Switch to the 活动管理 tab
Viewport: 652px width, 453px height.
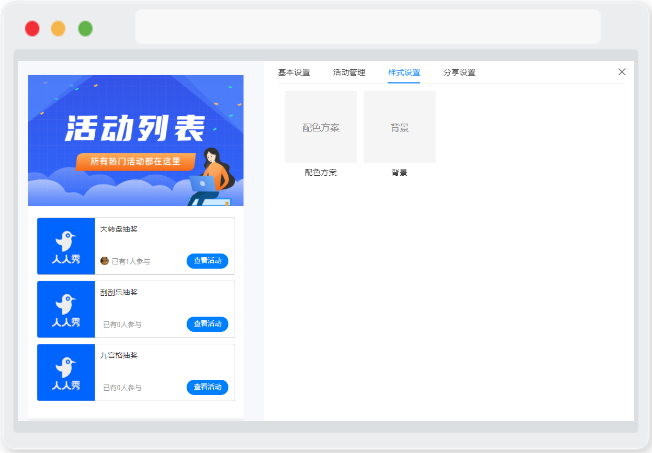[349, 72]
